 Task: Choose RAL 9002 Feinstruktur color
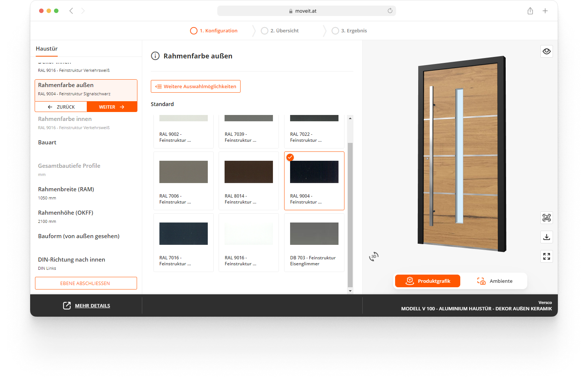184,131
